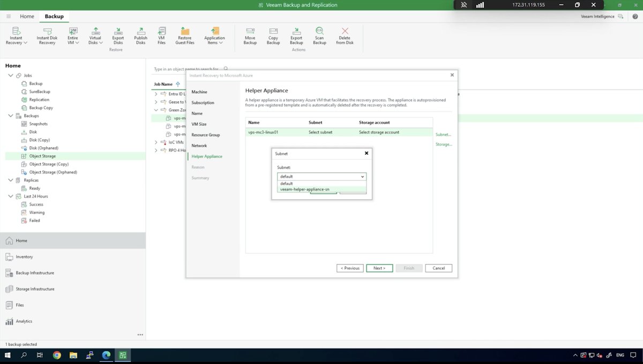Expand the IoC VMs job row
Viewport: 643px width, 364px height.
(x=156, y=142)
